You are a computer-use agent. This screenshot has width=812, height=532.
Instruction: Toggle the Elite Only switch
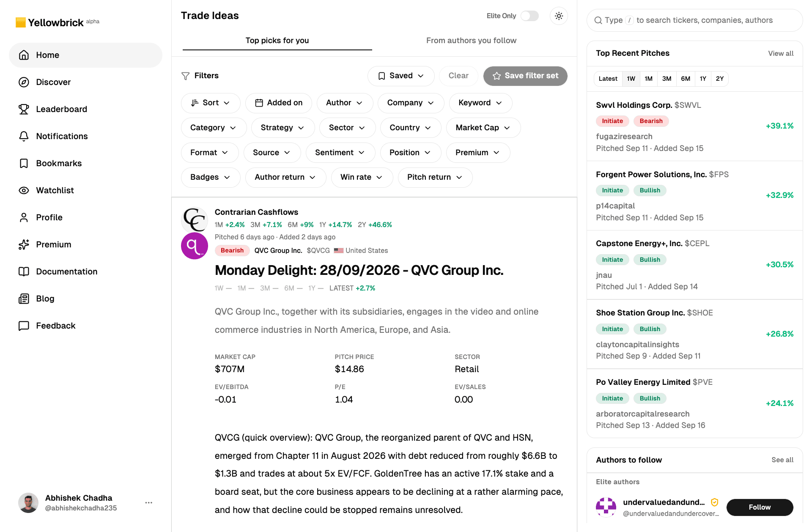pyautogui.click(x=529, y=16)
